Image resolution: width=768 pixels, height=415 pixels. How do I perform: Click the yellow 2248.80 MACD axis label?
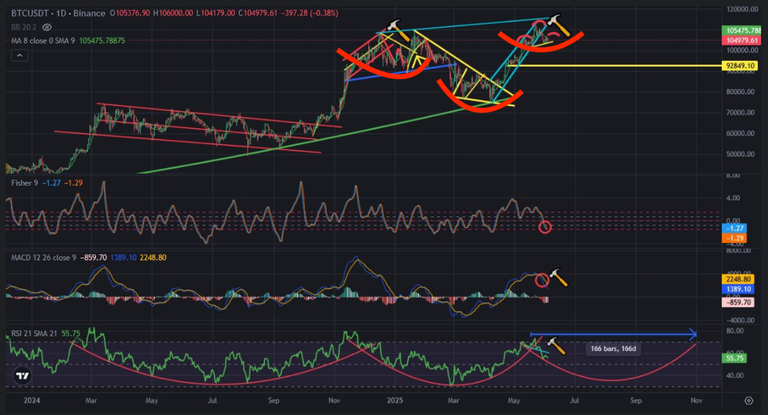738,279
